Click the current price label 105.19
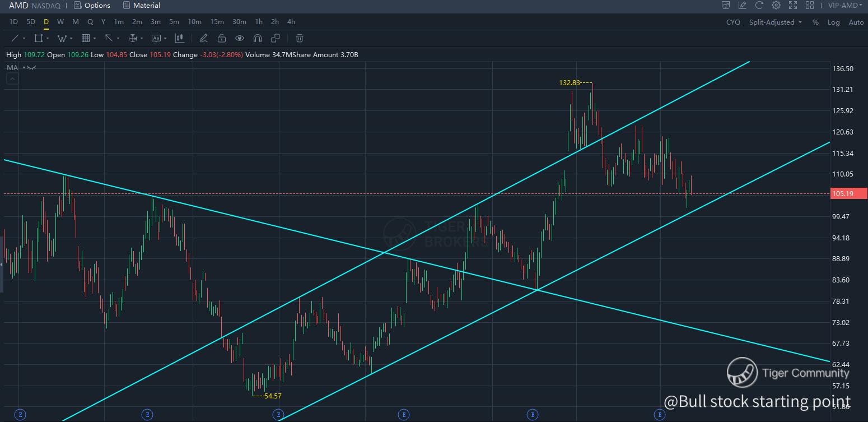868x422 pixels. (847, 194)
